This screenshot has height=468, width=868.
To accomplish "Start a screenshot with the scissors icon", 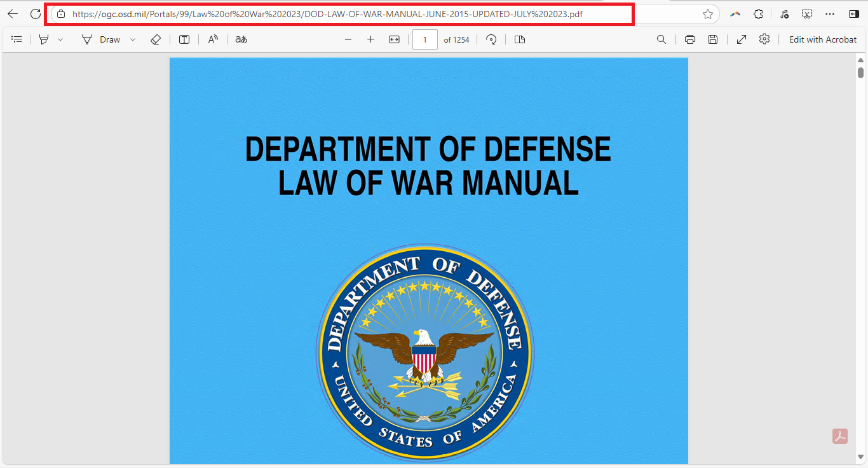I will [x=807, y=14].
